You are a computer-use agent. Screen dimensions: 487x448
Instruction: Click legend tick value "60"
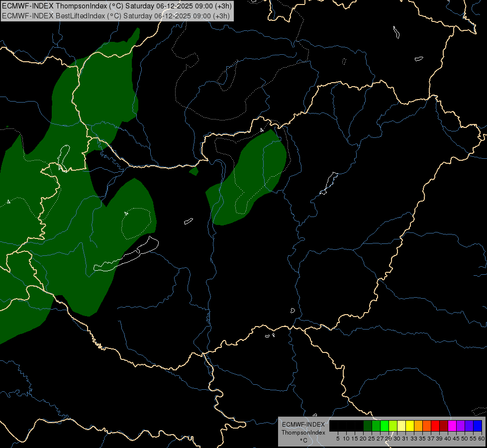click(x=482, y=439)
